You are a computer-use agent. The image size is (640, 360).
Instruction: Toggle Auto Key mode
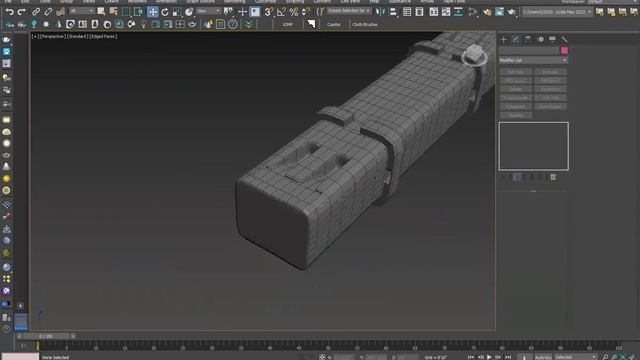(x=543, y=357)
